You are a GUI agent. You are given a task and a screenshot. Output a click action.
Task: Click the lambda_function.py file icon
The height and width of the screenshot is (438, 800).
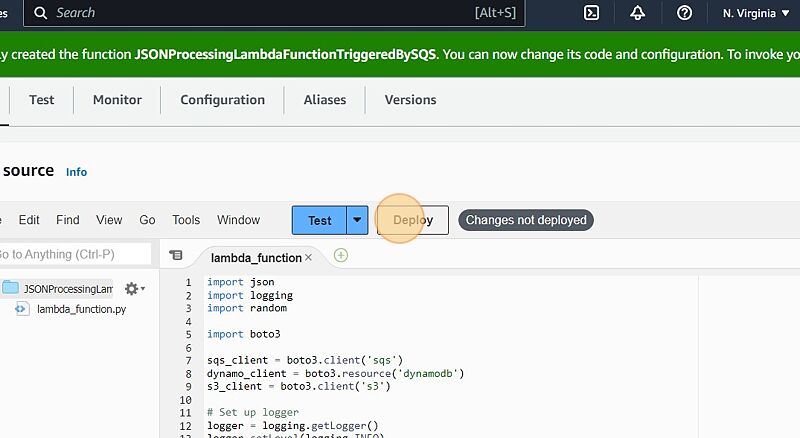pos(22,309)
